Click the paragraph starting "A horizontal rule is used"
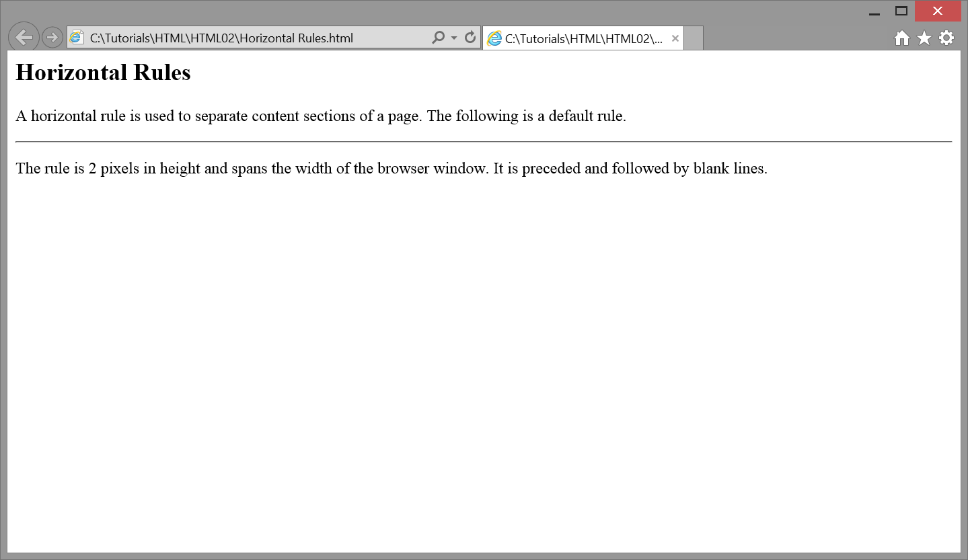This screenshot has width=968, height=560. 320,116
